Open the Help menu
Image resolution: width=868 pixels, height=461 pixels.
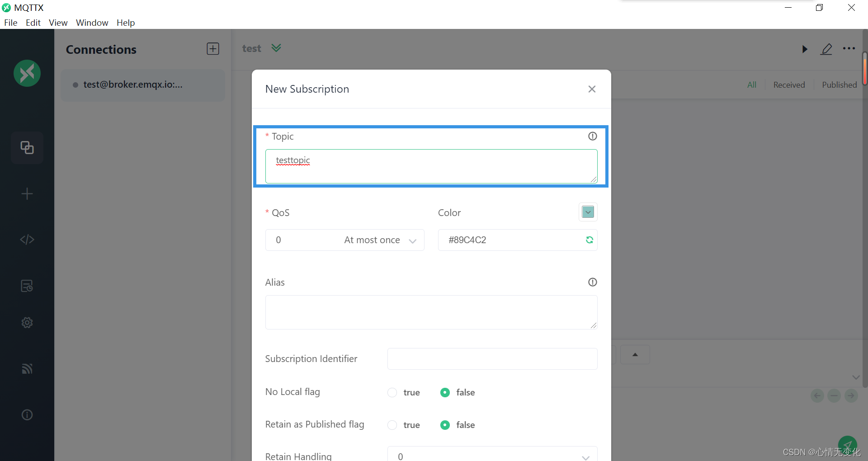pyautogui.click(x=126, y=23)
